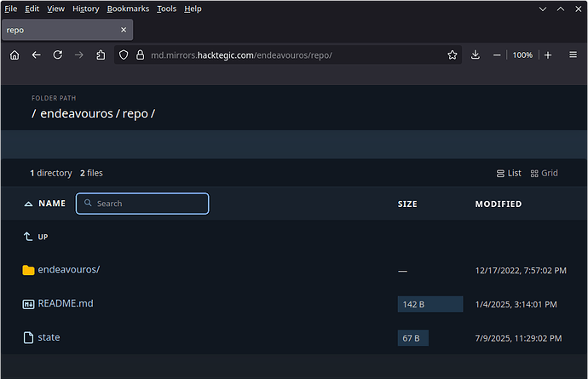Open the Edit menu
The width and height of the screenshot is (588, 379).
click(32, 9)
